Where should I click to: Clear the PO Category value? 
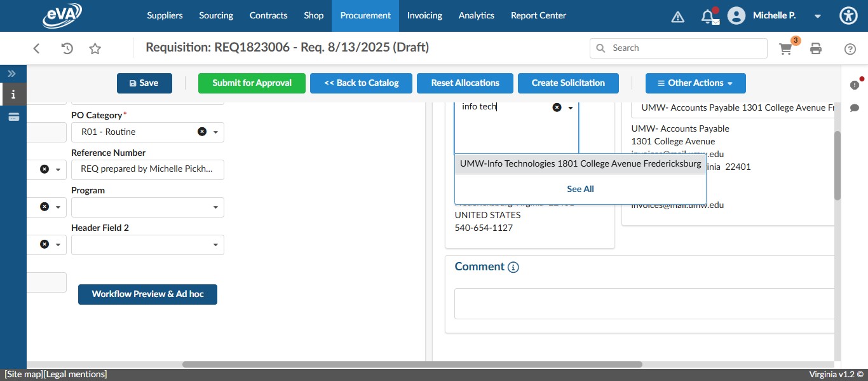202,132
